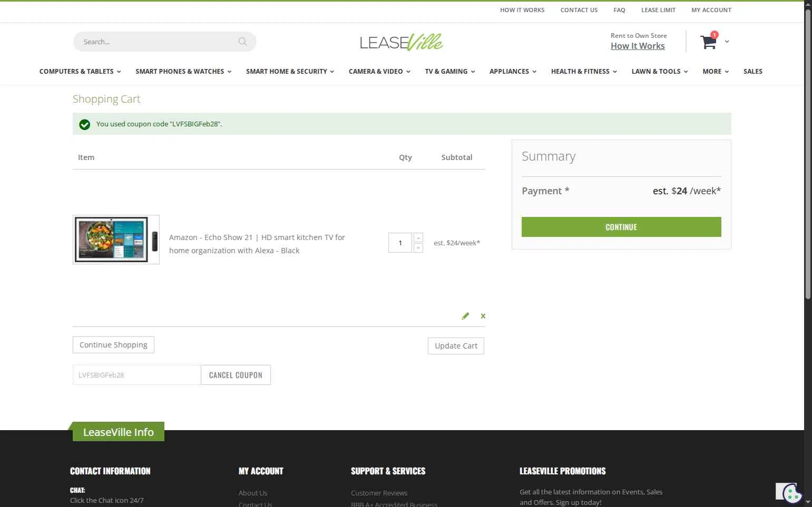Open About Us footer link
The image size is (812, 507).
coord(253,493)
